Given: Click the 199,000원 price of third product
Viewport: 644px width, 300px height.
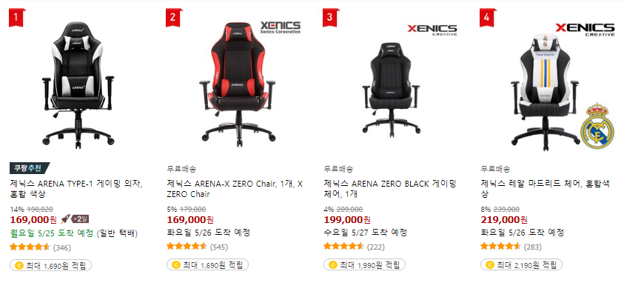Looking at the screenshot, I should pos(347,220).
